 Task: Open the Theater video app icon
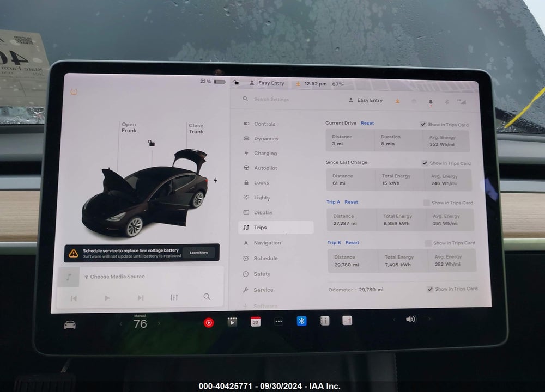(x=232, y=322)
